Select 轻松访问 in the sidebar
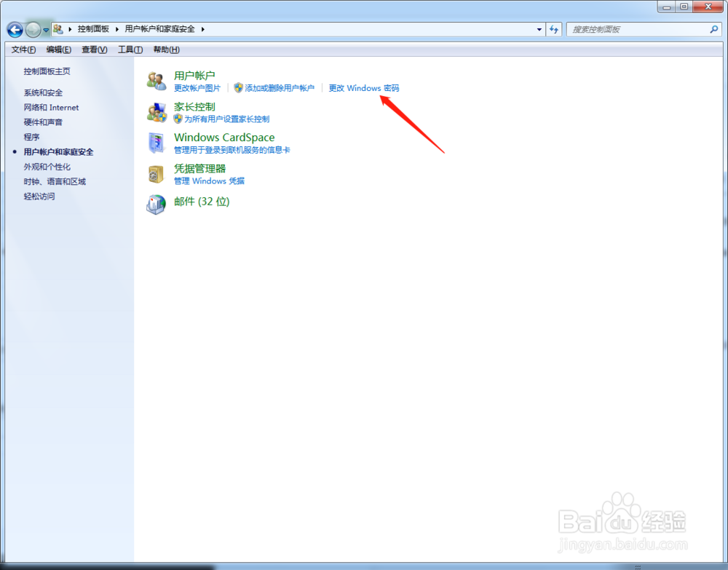This screenshot has height=570, width=728. point(39,196)
